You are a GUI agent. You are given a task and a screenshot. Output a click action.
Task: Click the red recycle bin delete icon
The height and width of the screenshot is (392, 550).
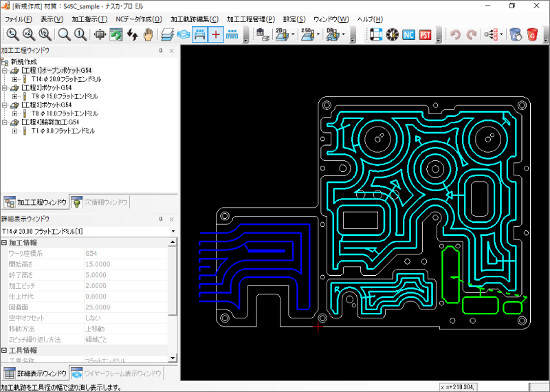coord(532,34)
